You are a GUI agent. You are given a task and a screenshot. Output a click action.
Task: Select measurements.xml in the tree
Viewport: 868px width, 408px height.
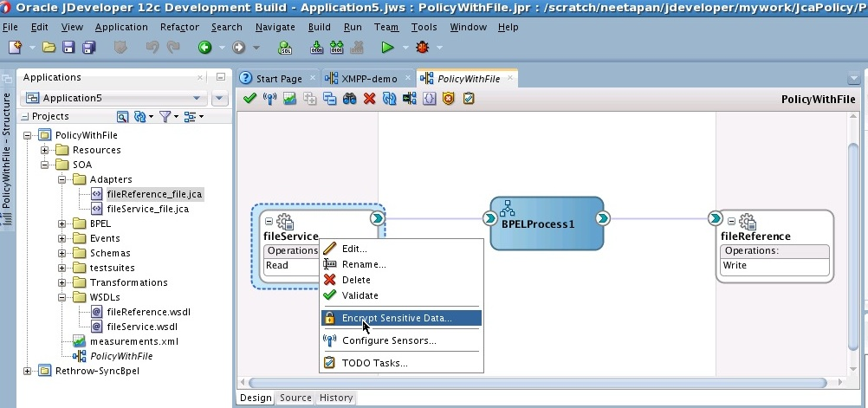[134, 341]
